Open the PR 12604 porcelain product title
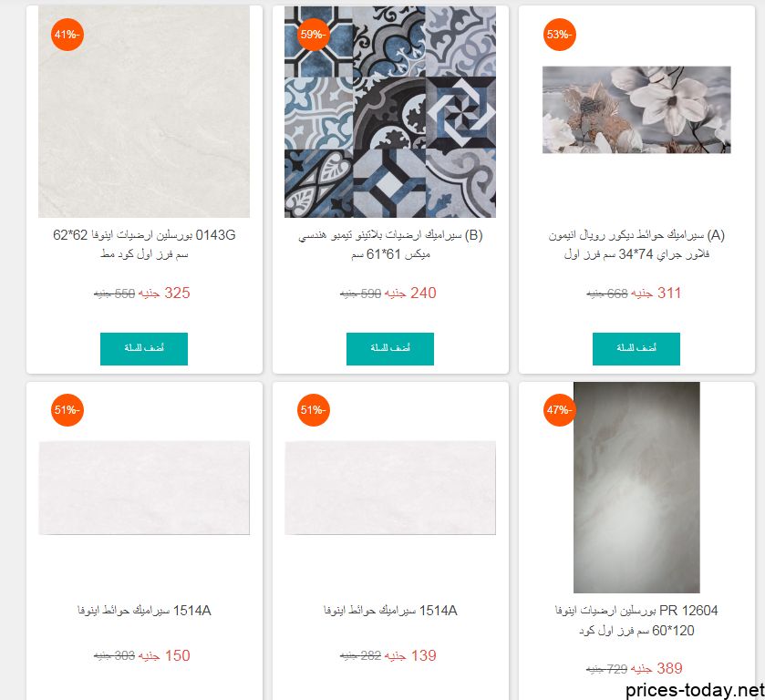Viewport: 765px width, 700px height. [x=636, y=621]
